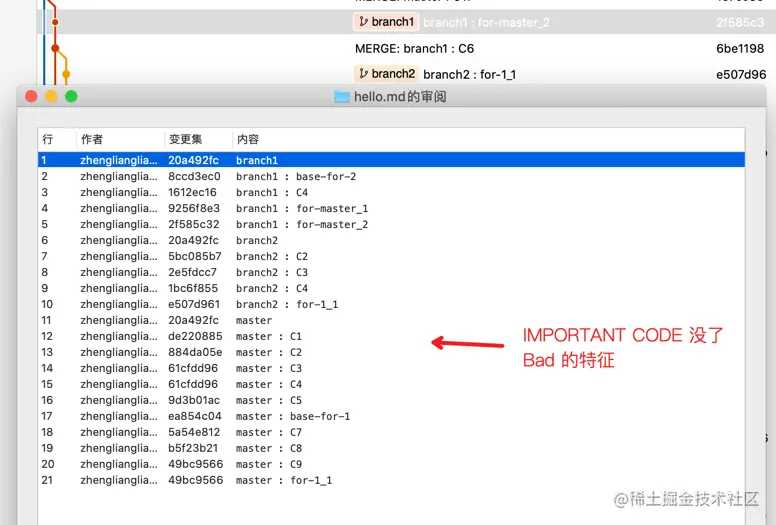Select row 'branch2 : C3'
This screenshot has width=776, height=525.
coord(391,272)
